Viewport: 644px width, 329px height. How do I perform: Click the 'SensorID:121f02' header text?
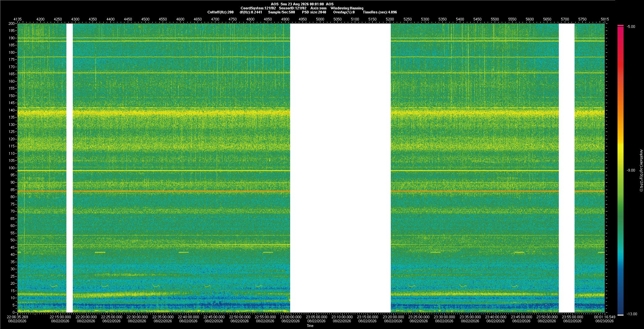tap(292, 8)
